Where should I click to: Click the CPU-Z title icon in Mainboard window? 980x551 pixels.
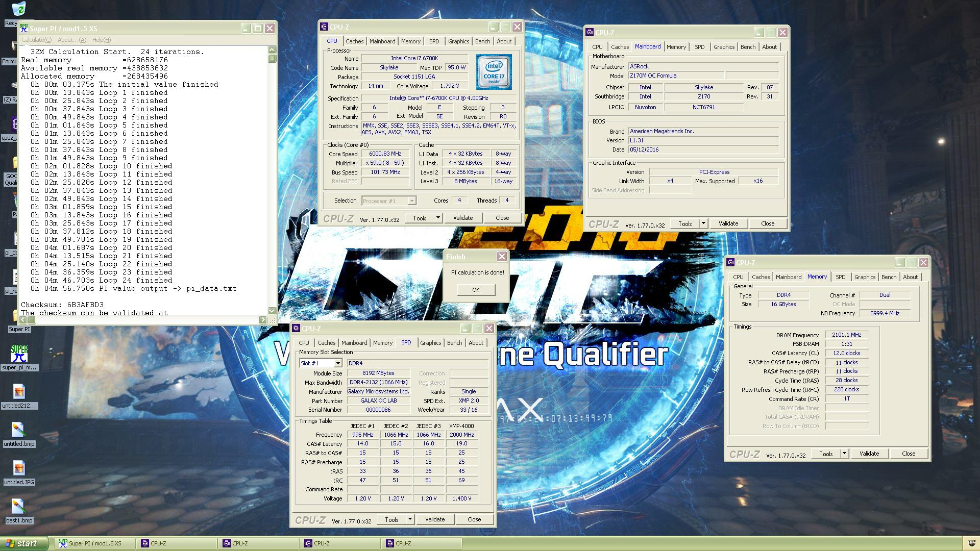tap(589, 33)
